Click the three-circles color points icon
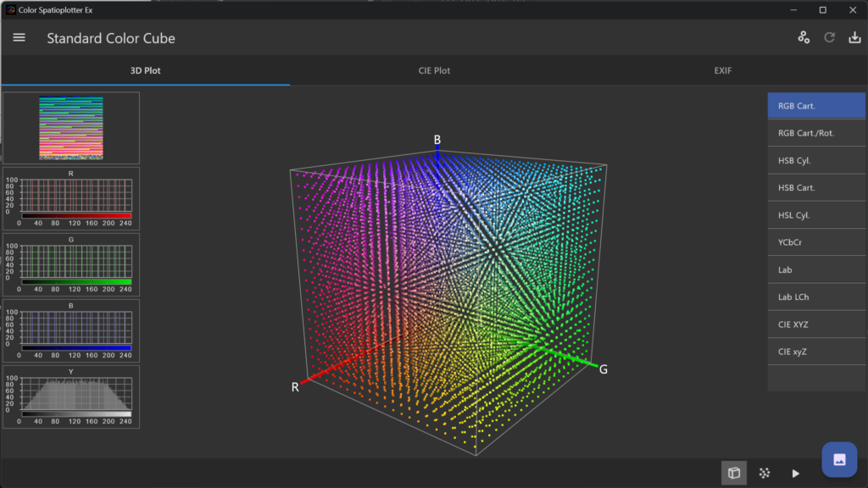This screenshot has height=488, width=868. click(804, 38)
